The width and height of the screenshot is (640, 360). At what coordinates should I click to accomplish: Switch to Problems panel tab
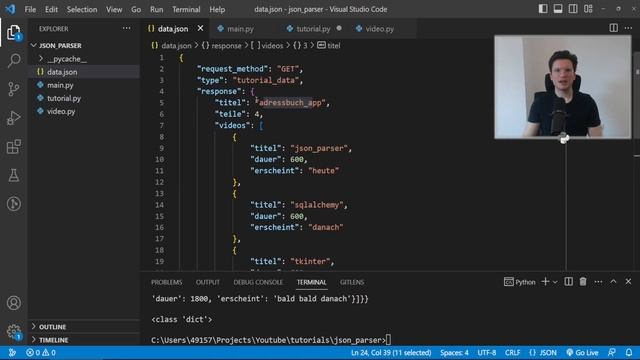pyautogui.click(x=167, y=282)
